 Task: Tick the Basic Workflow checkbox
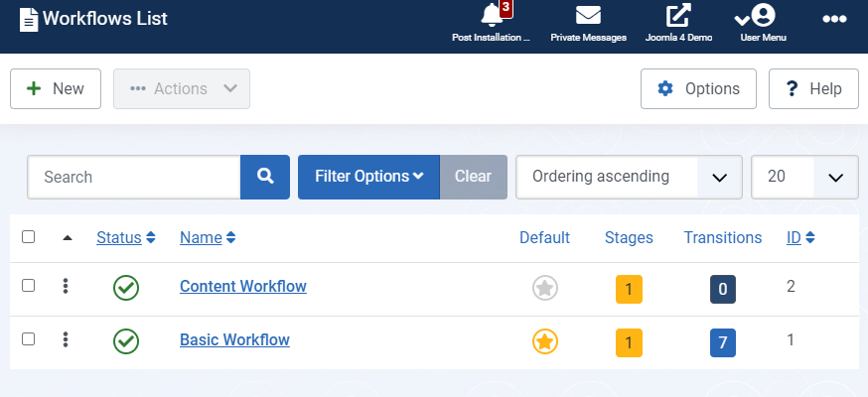coord(29,339)
